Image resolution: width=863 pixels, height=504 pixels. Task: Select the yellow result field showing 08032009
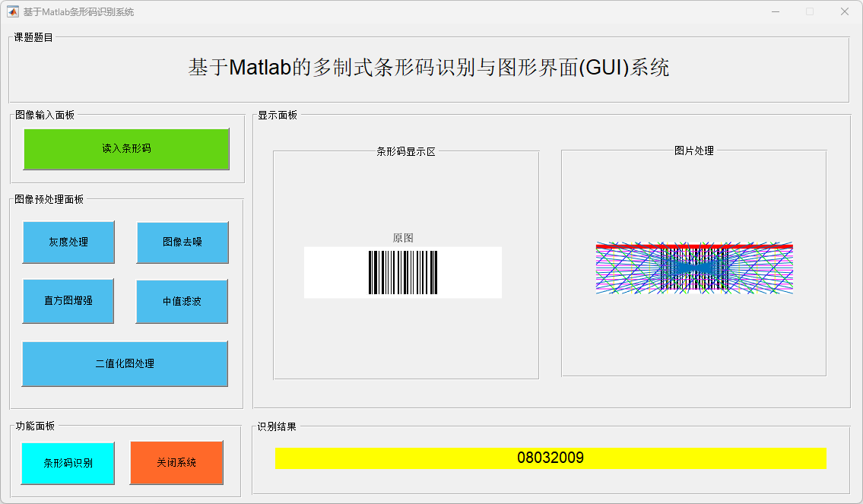(x=550, y=458)
